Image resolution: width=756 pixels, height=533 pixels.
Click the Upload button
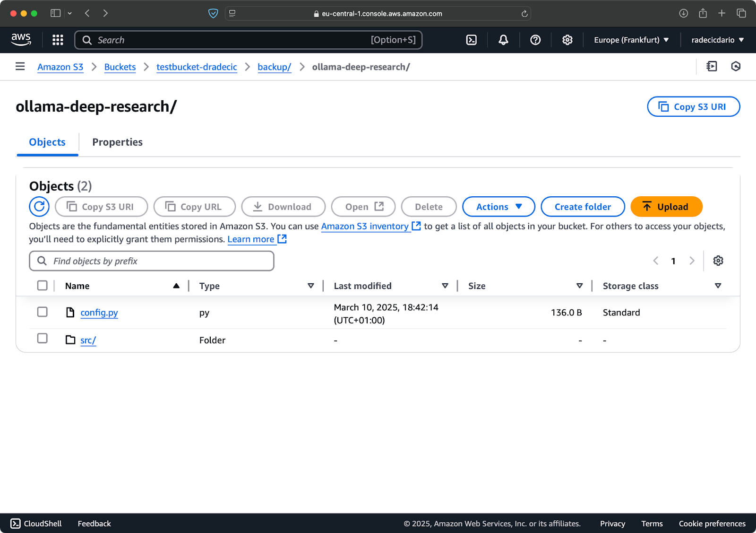click(666, 207)
